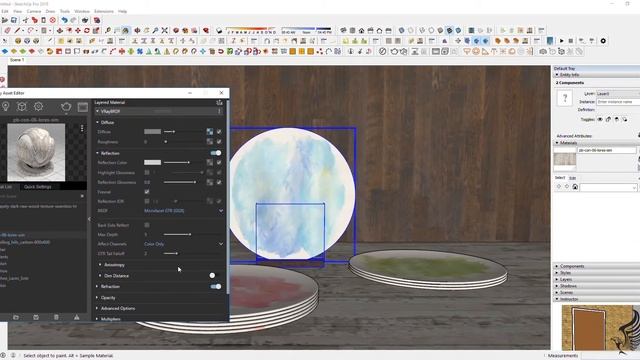Select the Scene 1 tab
Screen dimensions: 640x360
click(17, 60)
